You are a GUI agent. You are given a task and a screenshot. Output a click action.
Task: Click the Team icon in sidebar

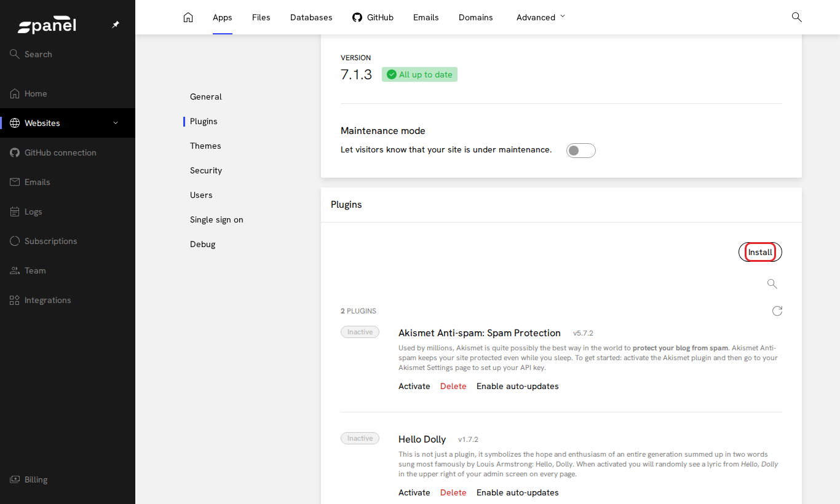(15, 270)
